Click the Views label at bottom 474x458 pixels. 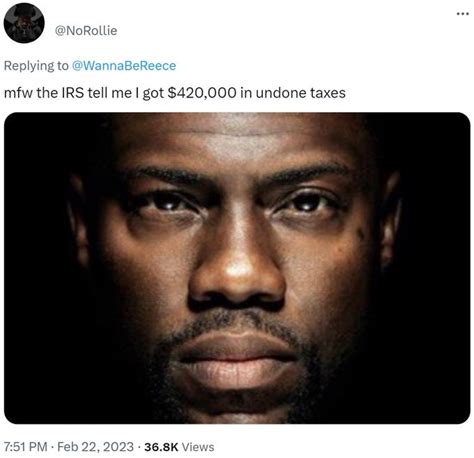(198, 447)
